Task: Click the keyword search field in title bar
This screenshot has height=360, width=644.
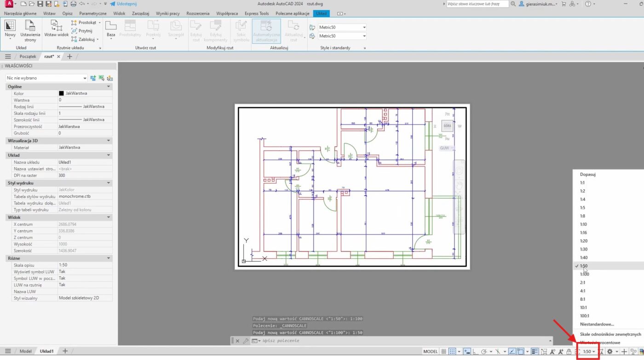Action: 477,4
